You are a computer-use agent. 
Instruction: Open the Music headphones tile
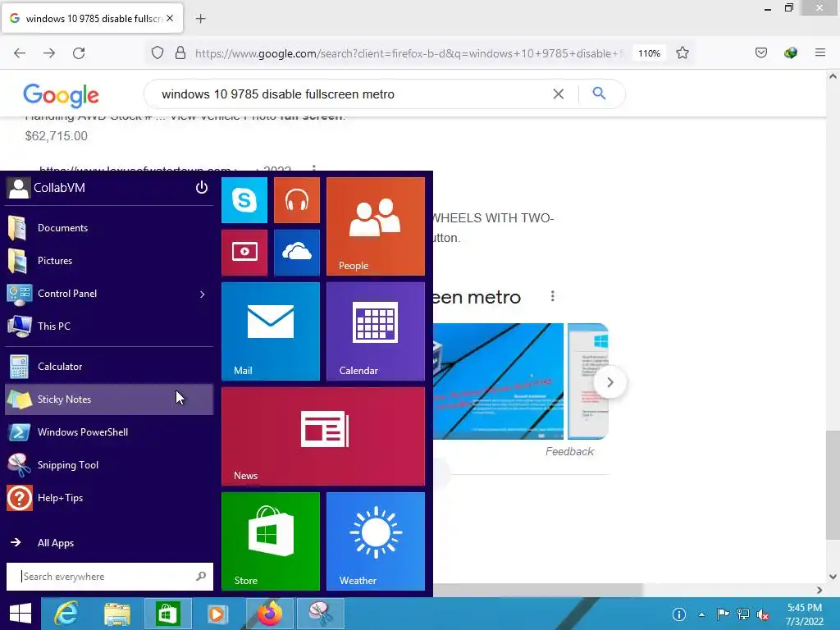click(297, 200)
